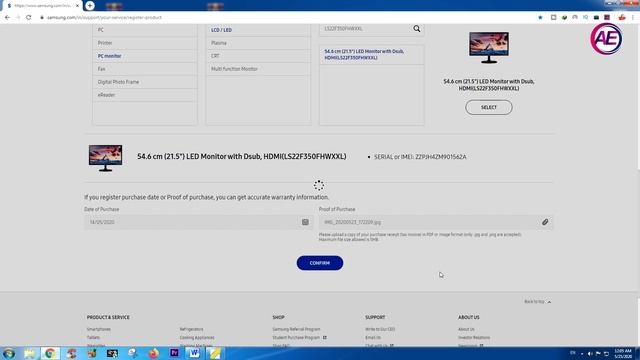This screenshot has height=360, width=640.
Task: Switch to Chrome in the taskbar
Action: (50, 353)
